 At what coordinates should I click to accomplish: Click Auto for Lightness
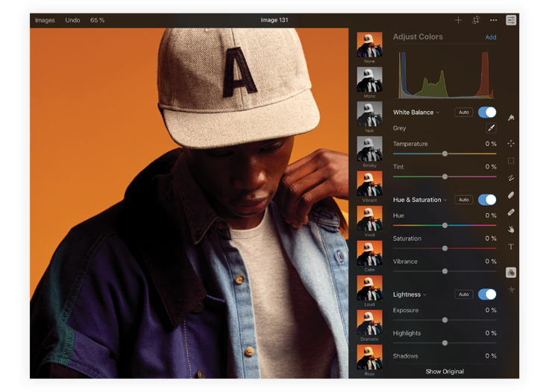point(463,294)
